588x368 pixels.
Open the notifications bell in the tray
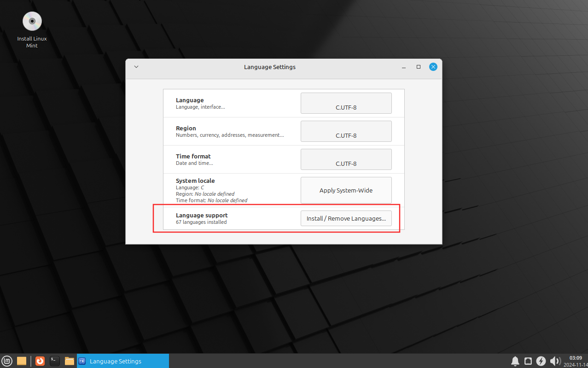click(x=515, y=361)
